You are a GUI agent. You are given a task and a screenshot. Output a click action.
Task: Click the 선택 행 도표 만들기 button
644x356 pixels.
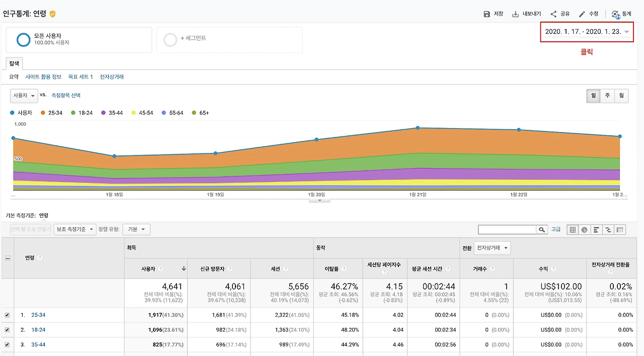31,229
